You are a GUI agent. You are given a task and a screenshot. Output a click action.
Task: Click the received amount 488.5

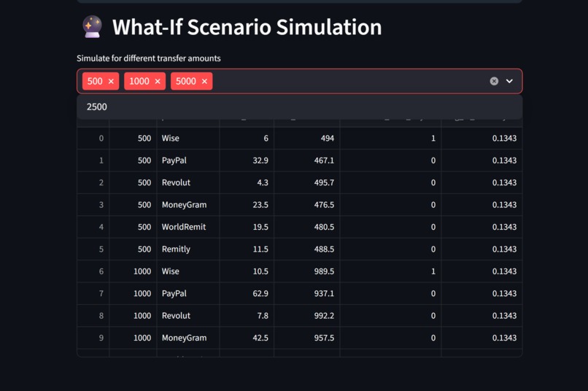click(x=324, y=249)
